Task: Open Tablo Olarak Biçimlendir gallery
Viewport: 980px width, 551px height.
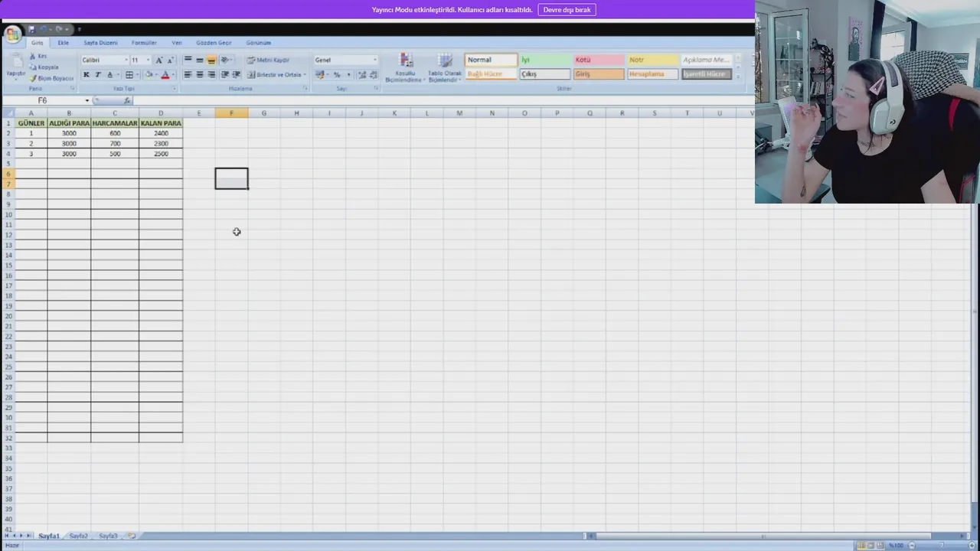Action: pyautogui.click(x=444, y=68)
